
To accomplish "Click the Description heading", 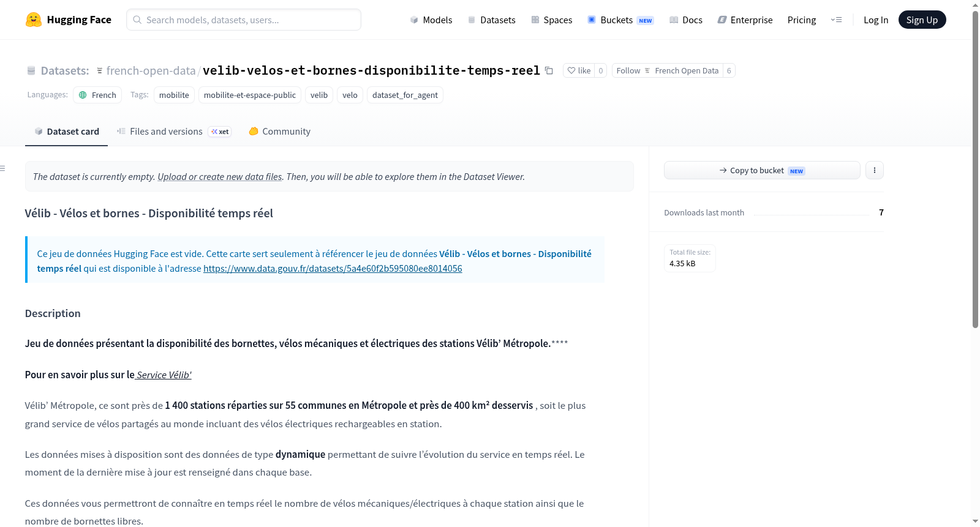I will [53, 313].
